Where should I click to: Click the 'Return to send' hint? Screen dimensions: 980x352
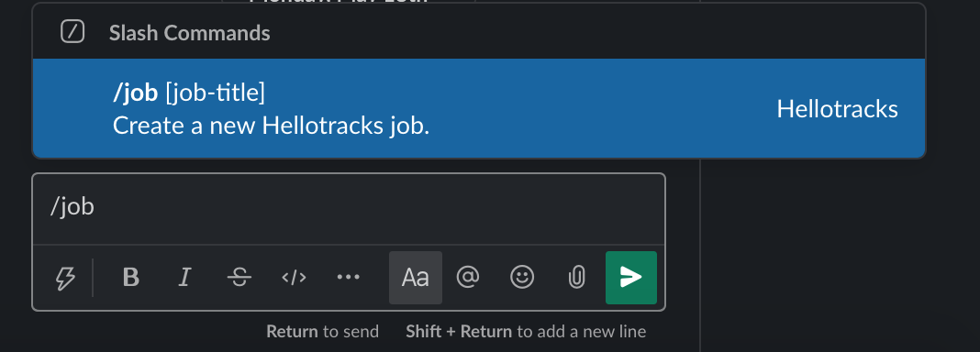pyautogui.click(x=322, y=331)
